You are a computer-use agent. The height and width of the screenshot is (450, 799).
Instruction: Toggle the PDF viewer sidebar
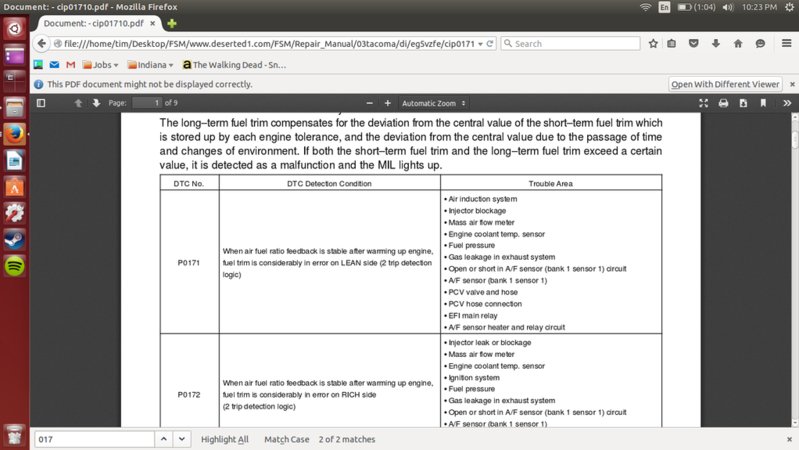(41, 103)
